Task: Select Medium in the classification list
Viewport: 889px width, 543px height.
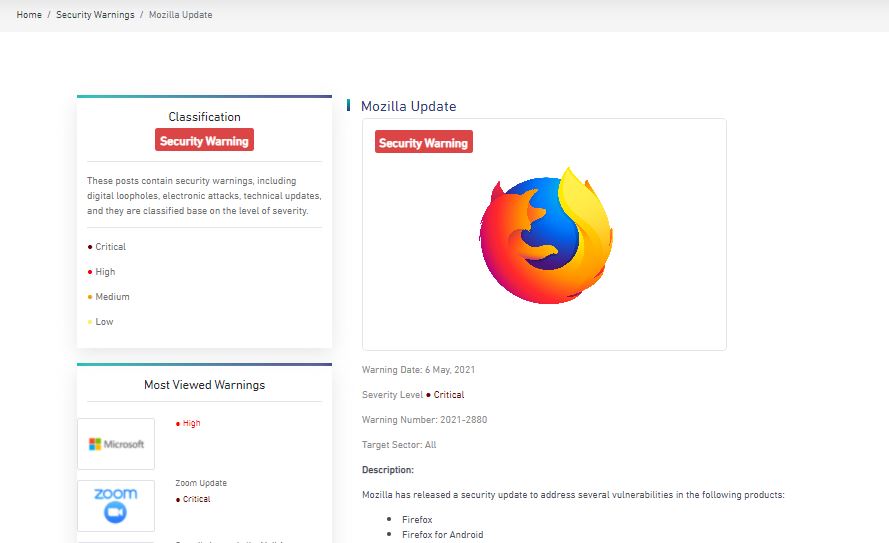Action: coord(112,297)
